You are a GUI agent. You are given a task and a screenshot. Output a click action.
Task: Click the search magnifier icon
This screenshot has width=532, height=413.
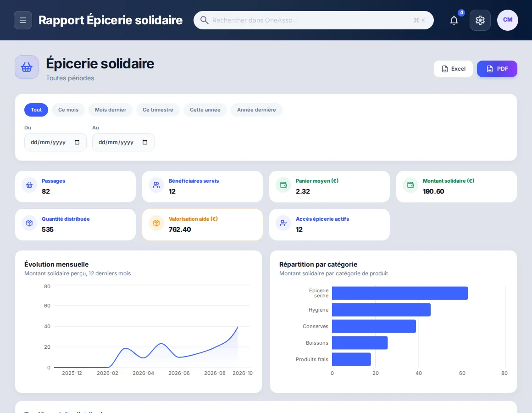point(204,20)
